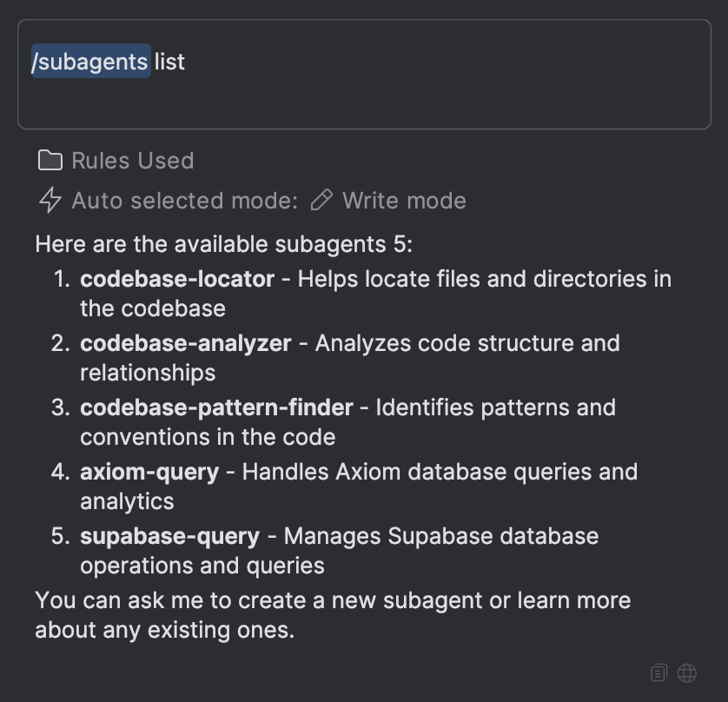
Task: Open the Write mode selector
Action: click(x=404, y=201)
